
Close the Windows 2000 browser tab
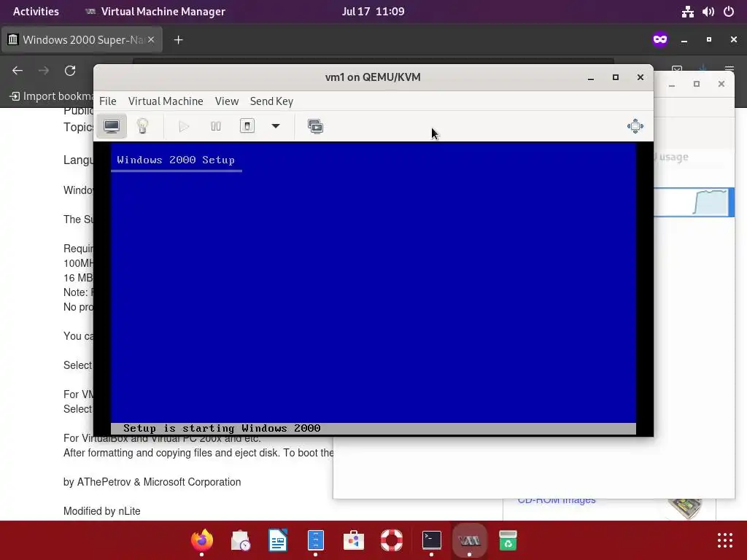[x=151, y=39]
